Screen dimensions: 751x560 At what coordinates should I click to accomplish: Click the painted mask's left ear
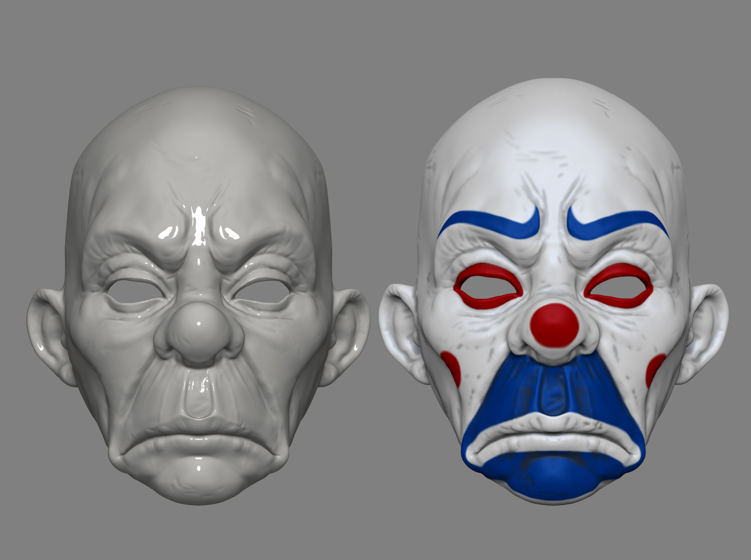[399, 331]
